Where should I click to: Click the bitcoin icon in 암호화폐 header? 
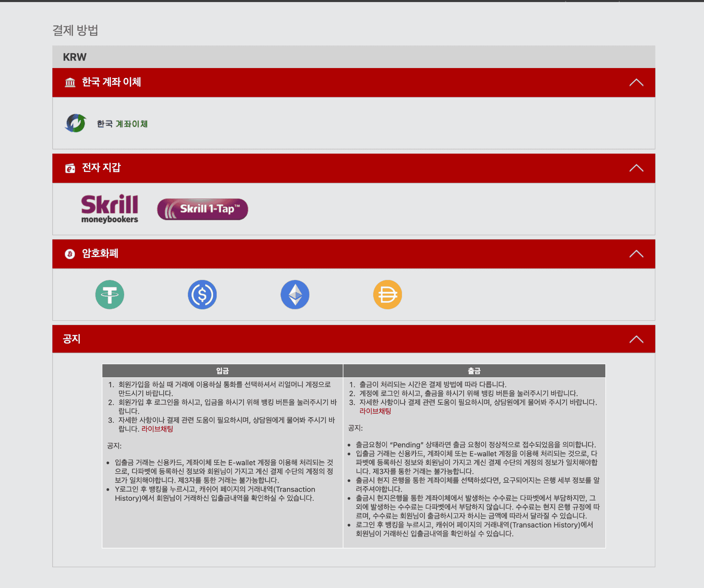(70, 254)
